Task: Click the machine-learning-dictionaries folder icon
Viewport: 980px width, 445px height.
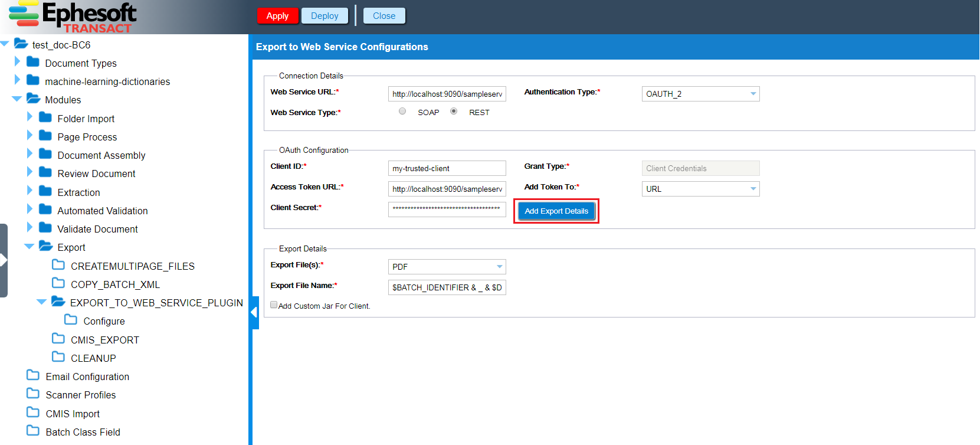Action: tap(33, 80)
